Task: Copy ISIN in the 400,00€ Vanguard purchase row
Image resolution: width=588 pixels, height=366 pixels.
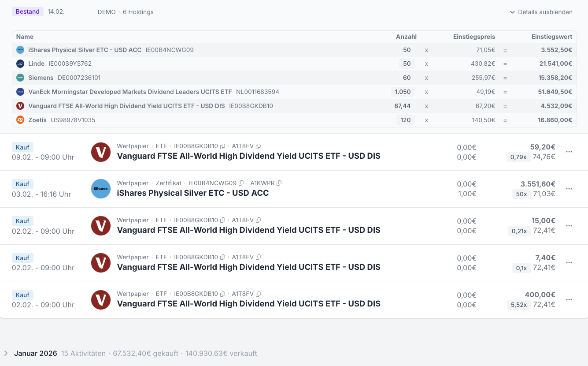Action: [222, 294]
